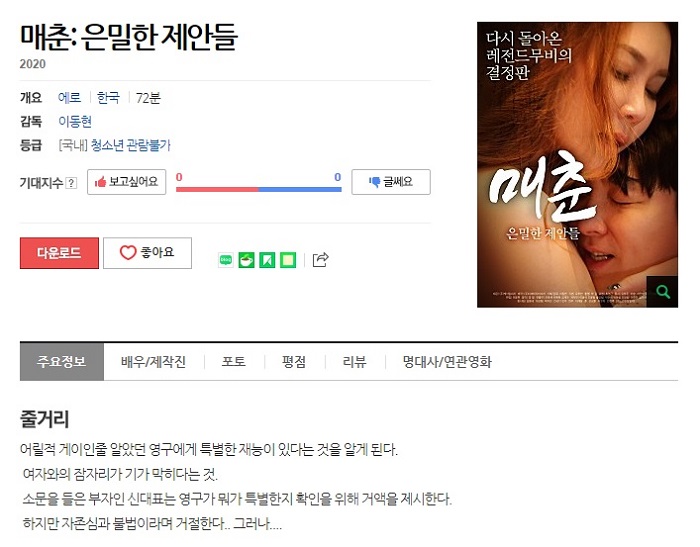700x547 pixels.
Task: Click the movie poster thumbnail
Action: pyautogui.click(x=577, y=164)
